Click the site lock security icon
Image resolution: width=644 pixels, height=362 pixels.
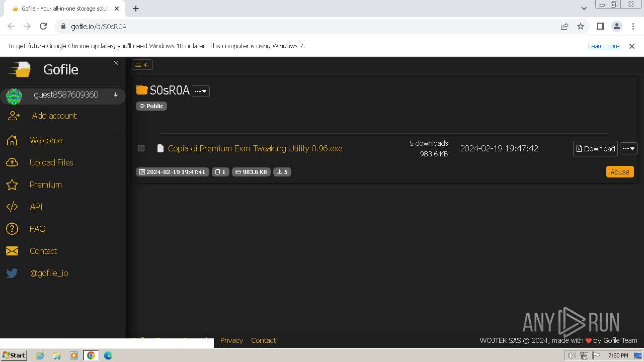pyautogui.click(x=63, y=27)
